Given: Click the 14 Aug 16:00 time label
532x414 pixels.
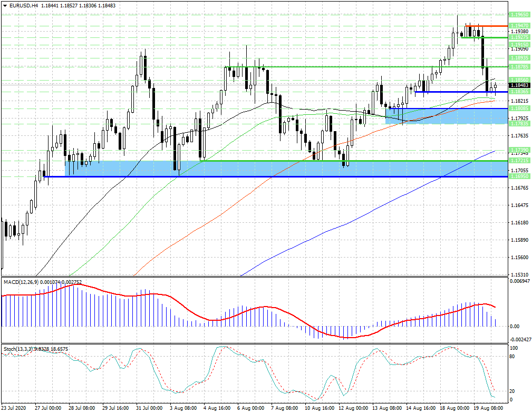Looking at the screenshot, I should (420, 408).
